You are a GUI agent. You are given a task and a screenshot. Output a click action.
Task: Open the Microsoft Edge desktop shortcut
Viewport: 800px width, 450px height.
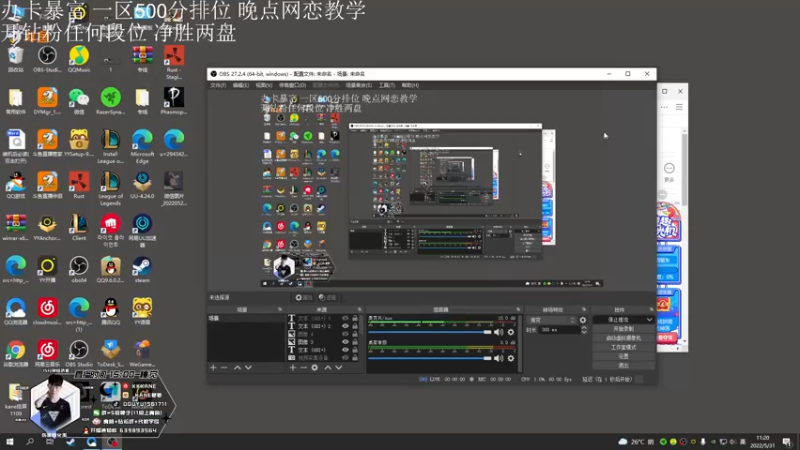[142, 146]
